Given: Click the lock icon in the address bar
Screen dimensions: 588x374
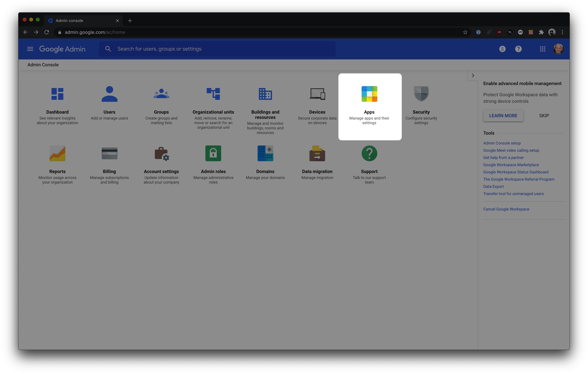Looking at the screenshot, I should pyautogui.click(x=60, y=32).
